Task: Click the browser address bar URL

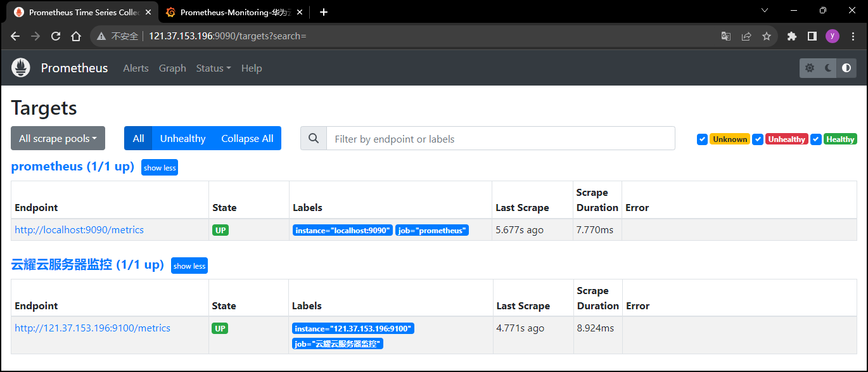Action: (227, 36)
